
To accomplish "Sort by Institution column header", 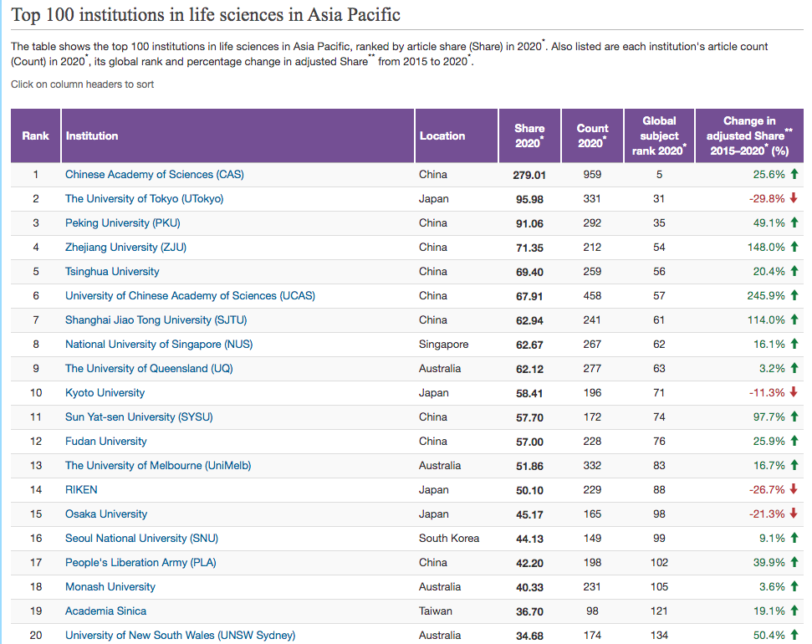I will tap(92, 135).
